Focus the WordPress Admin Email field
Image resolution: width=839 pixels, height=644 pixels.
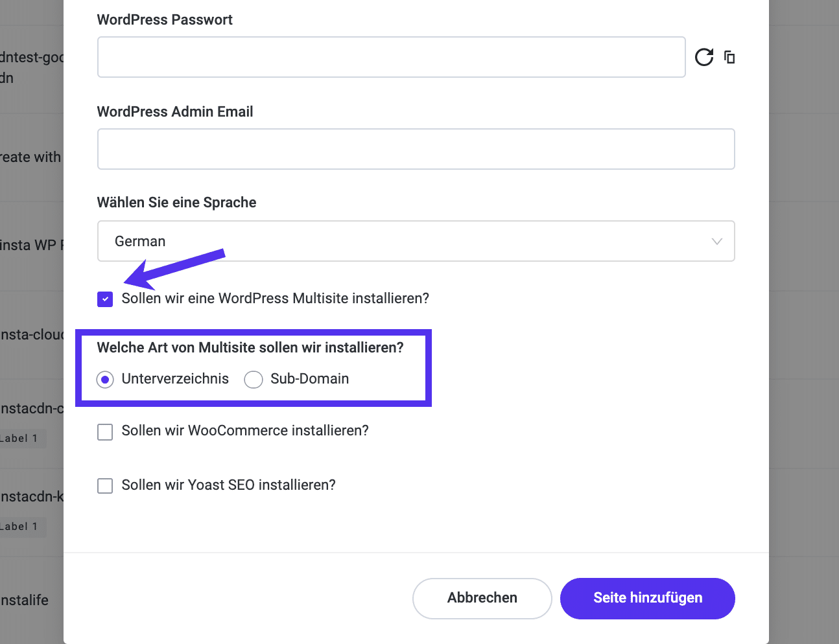coord(416,149)
